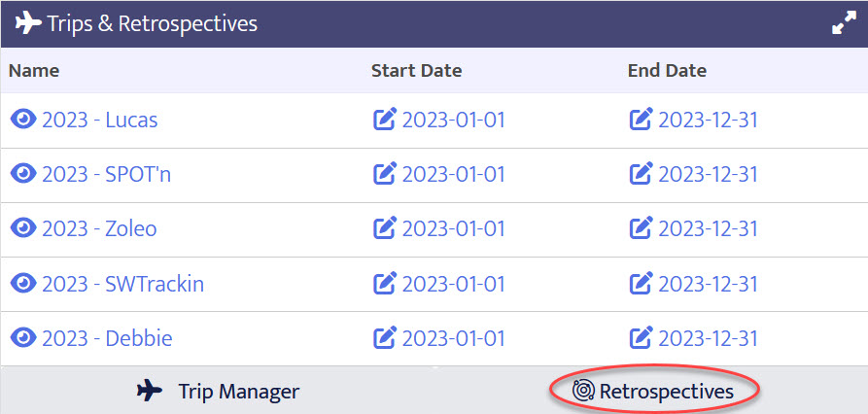Edit start date icon for SWTrackin trip

(385, 284)
